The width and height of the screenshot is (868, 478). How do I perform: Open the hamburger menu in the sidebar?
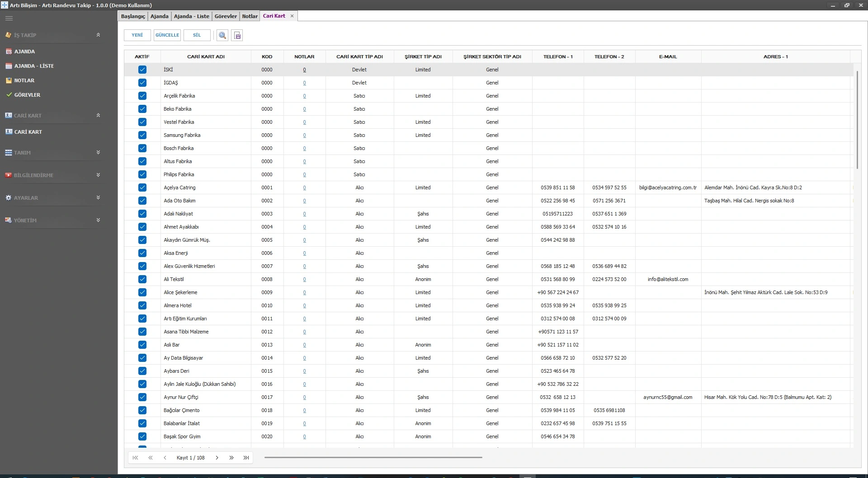click(9, 19)
